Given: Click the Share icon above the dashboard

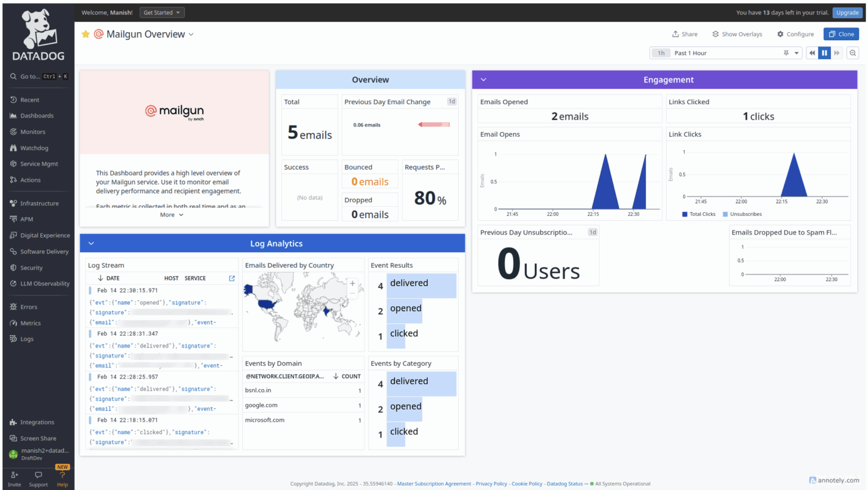Looking at the screenshot, I should coord(684,34).
